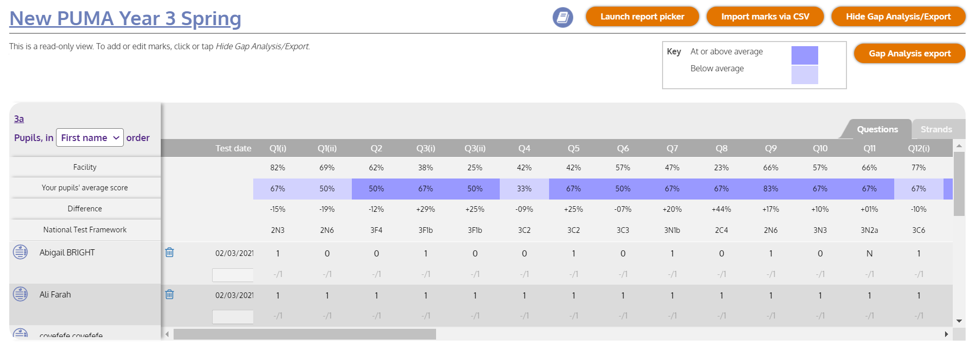Delete Abigail BRIGHT's test record with the trash icon
The height and width of the screenshot is (357, 980).
point(169,252)
